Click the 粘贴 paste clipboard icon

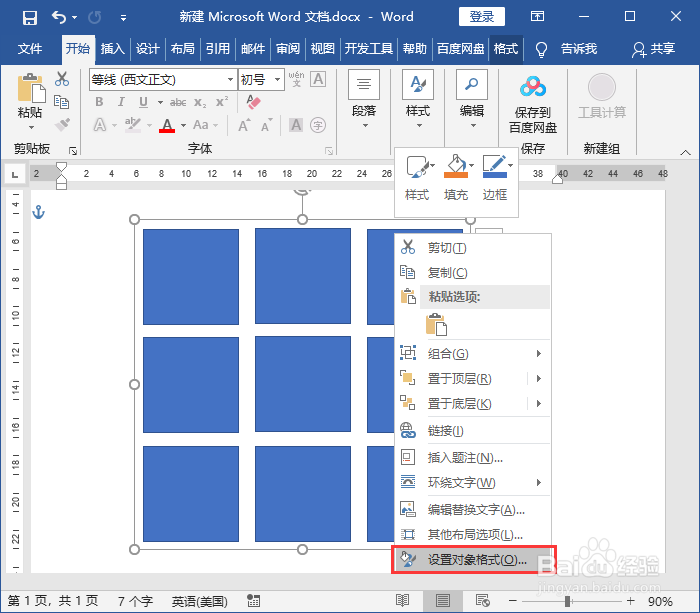pos(30,88)
